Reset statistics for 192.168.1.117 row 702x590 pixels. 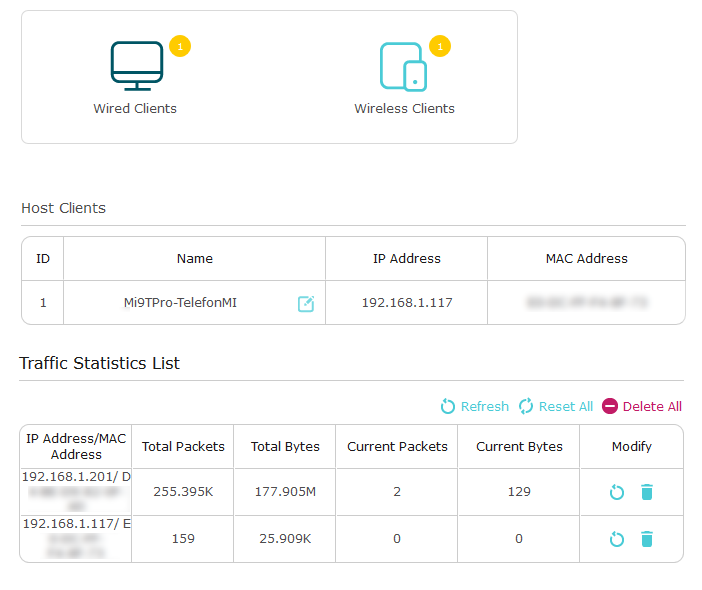tap(617, 539)
